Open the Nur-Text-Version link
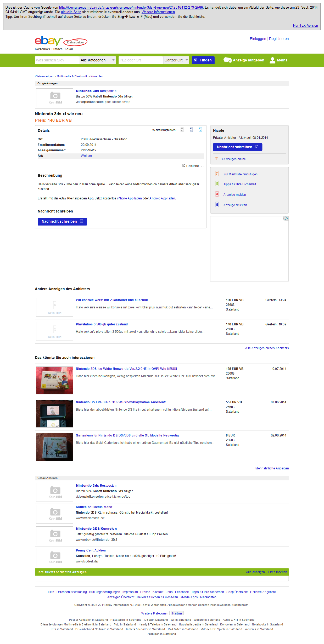This screenshot has height=644, width=324. [x=305, y=25]
